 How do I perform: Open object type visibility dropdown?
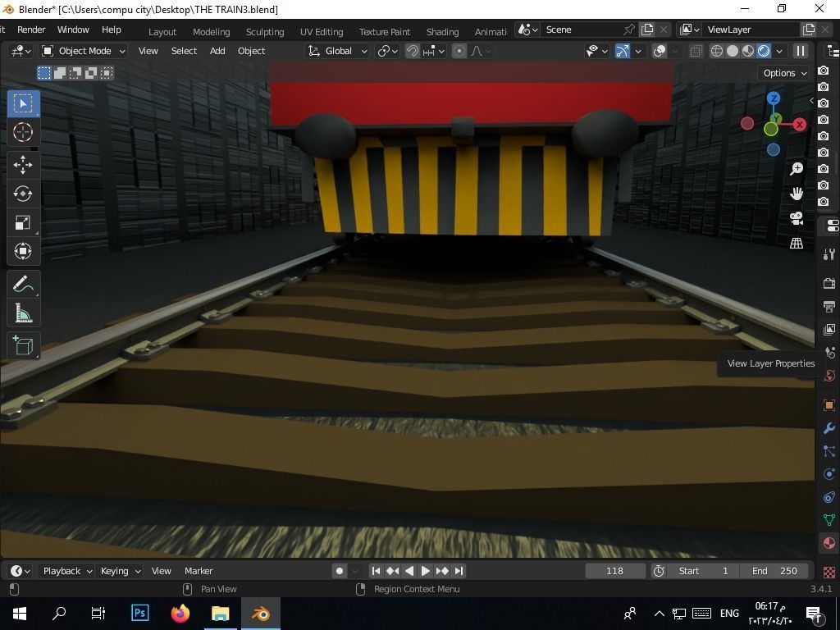(597, 51)
